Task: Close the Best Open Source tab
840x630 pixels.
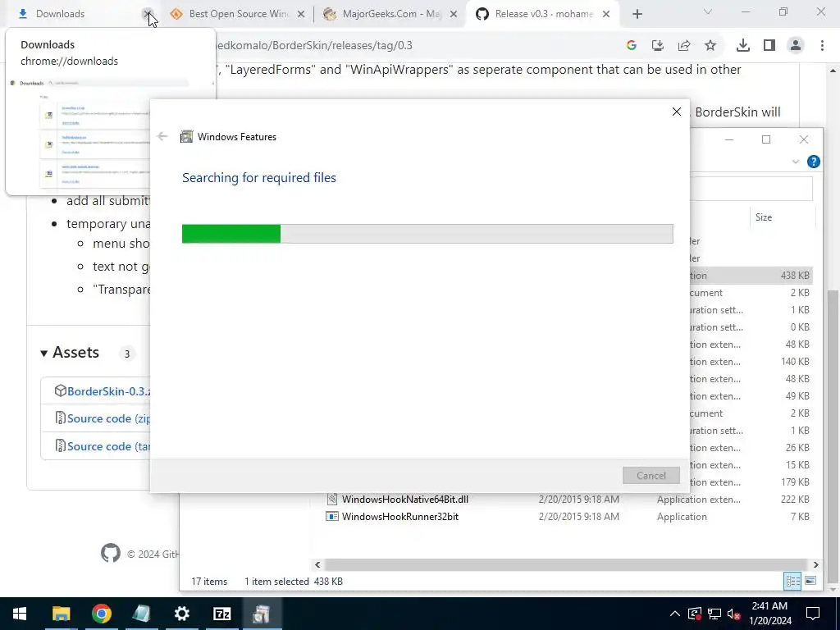Action: (301, 14)
